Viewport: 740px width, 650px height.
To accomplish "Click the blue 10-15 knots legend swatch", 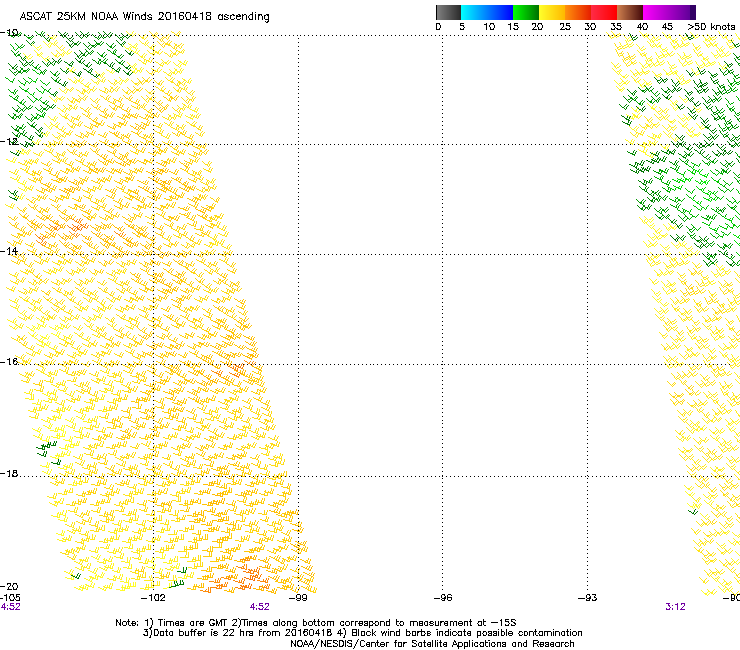I will pyautogui.click(x=500, y=12).
